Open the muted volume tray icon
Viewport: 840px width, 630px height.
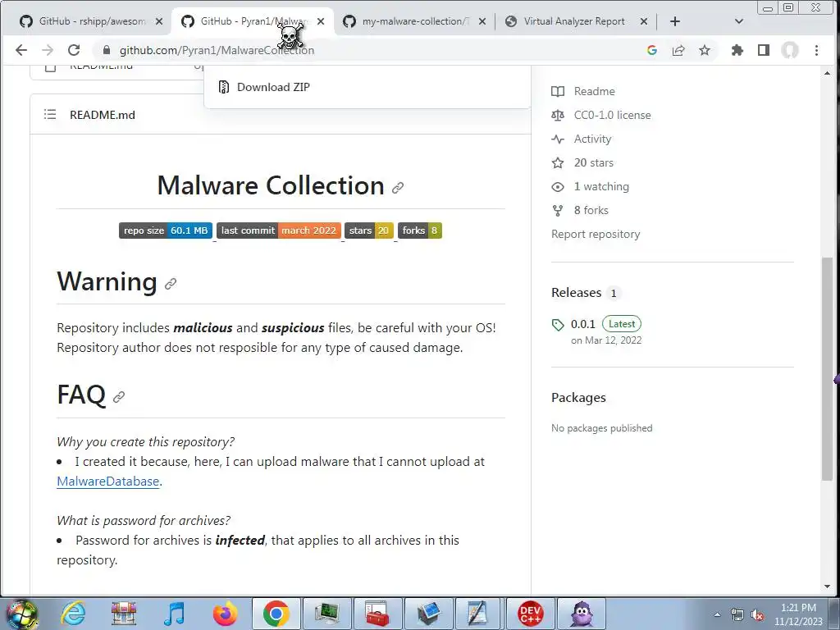pyautogui.click(x=757, y=615)
